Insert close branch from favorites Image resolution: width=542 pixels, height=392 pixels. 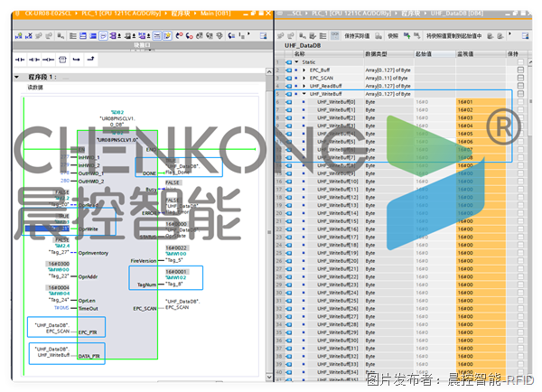click(x=90, y=60)
